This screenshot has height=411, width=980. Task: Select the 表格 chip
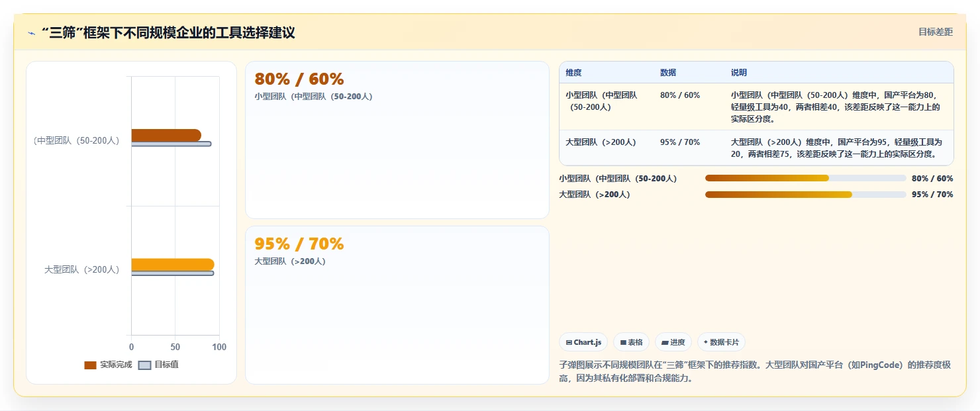(x=632, y=342)
